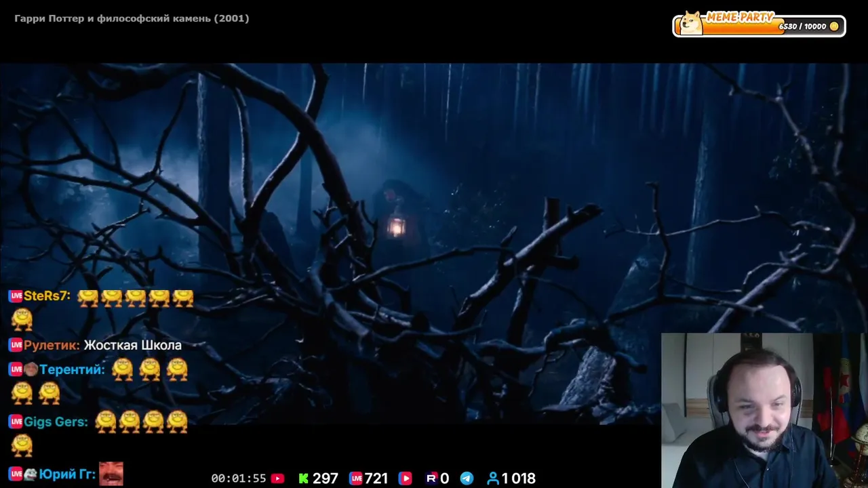The height and width of the screenshot is (488, 868).
Task: Click the "MEME PARTY" label
Action: 740,18
